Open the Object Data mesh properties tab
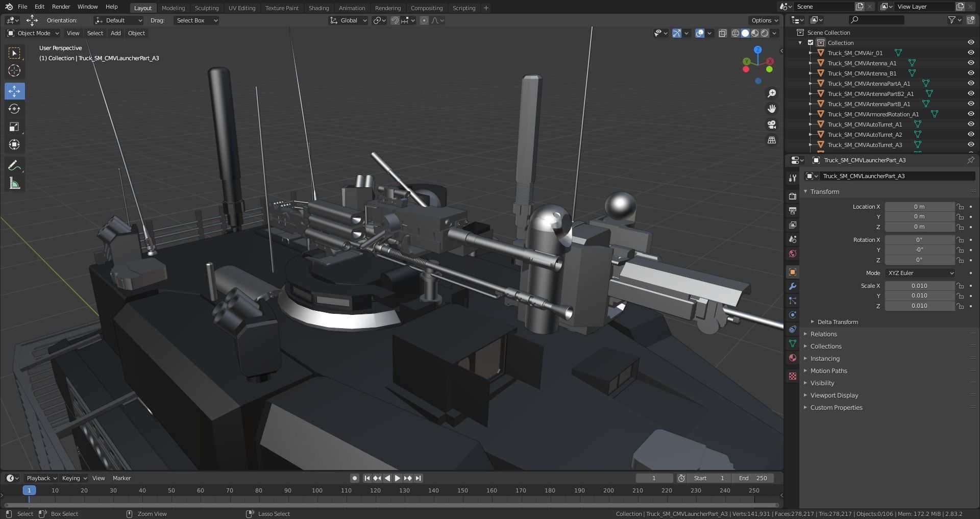Image resolution: width=980 pixels, height=519 pixels. [792, 343]
